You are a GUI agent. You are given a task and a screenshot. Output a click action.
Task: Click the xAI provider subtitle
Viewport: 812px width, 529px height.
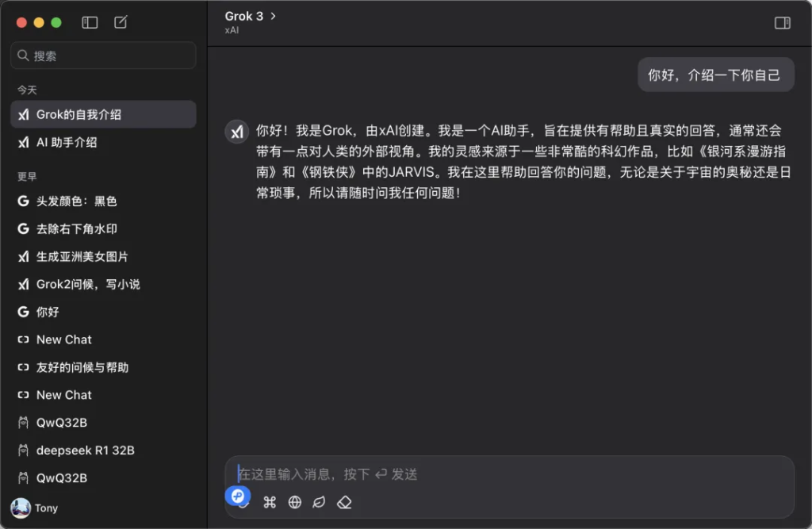[x=232, y=31]
